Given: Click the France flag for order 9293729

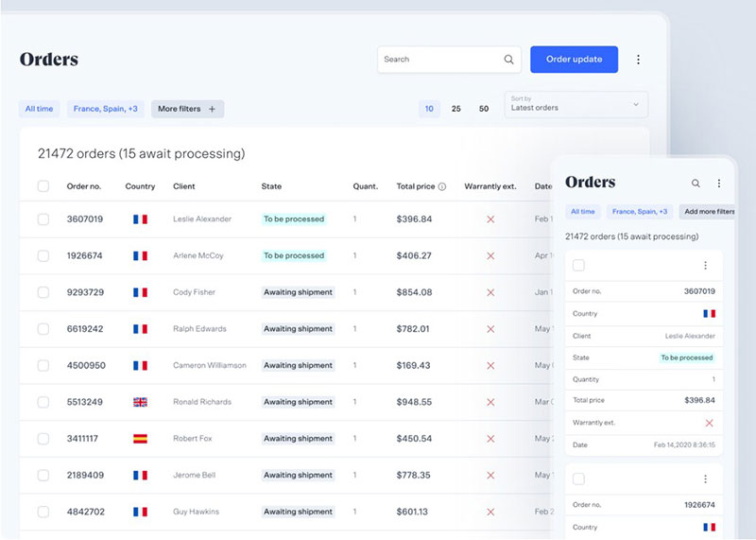Looking at the screenshot, I should (140, 292).
